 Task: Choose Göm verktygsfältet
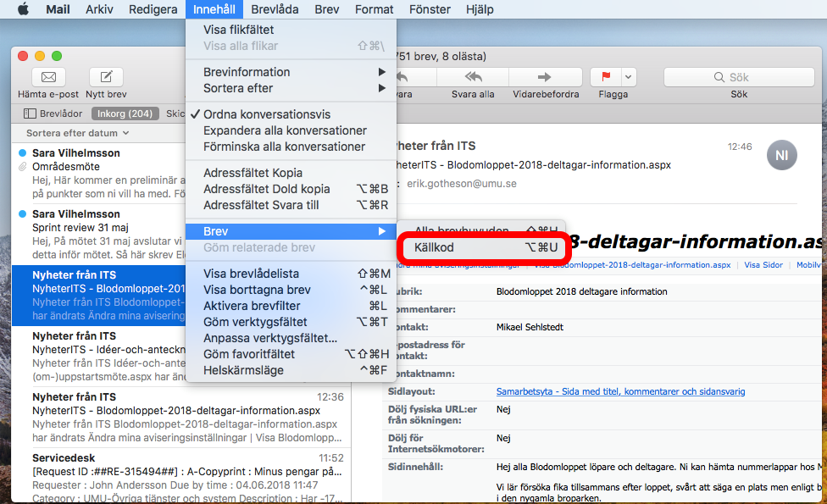click(x=291, y=322)
